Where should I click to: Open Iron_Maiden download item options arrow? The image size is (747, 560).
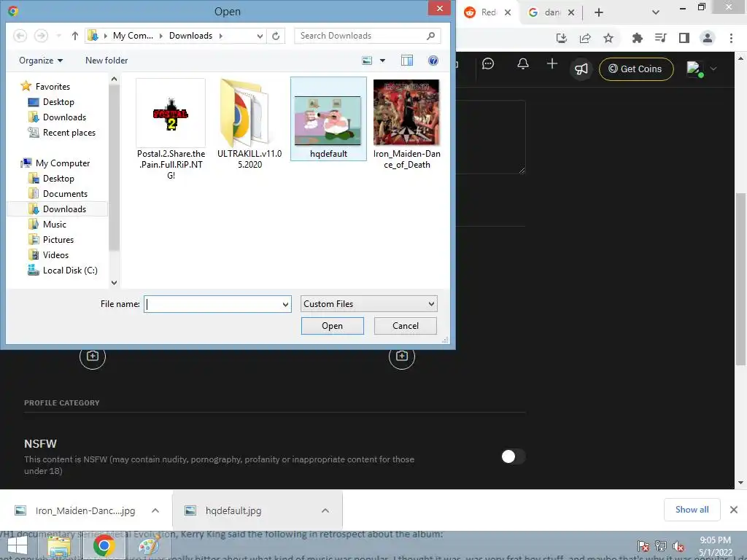click(155, 510)
